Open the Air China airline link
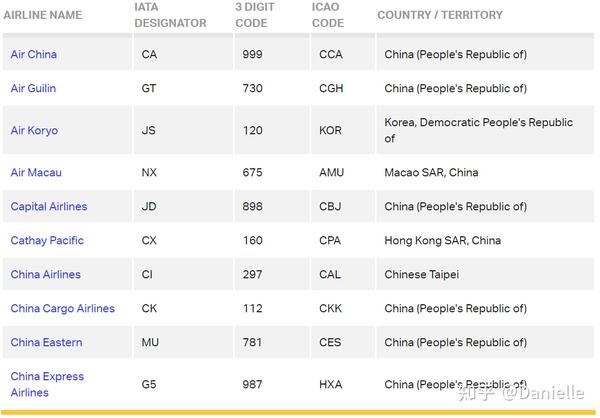600x418 pixels. [34, 54]
